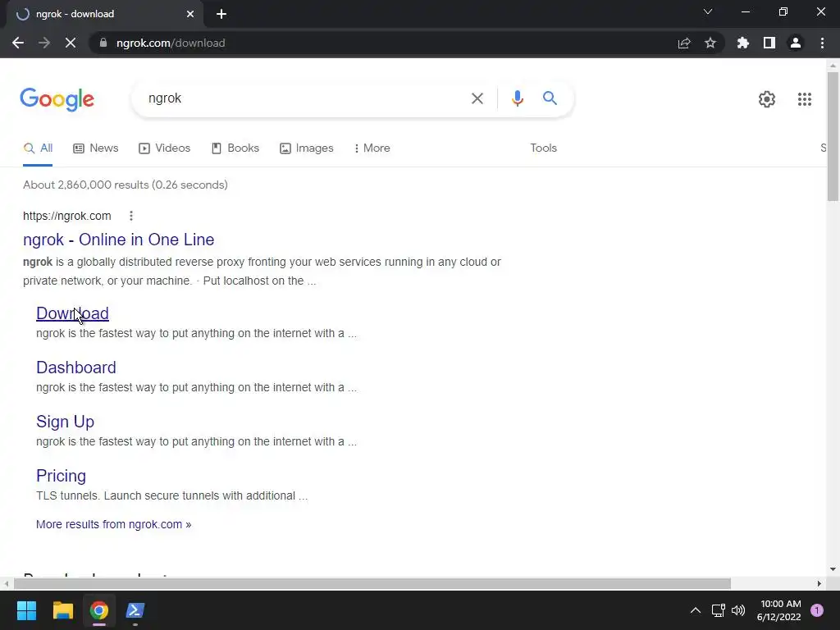Click More results from ngrok.com
The width and height of the screenshot is (840, 630).
(113, 524)
